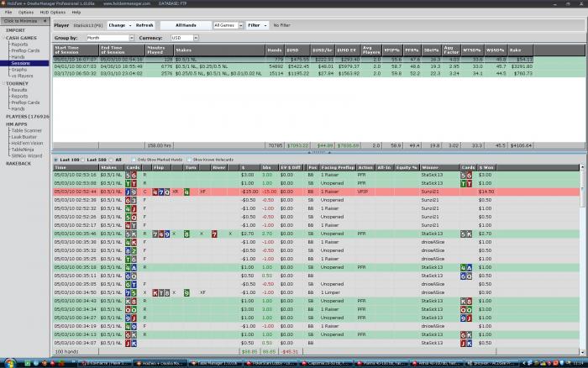Select the All hands radio button

click(x=112, y=160)
